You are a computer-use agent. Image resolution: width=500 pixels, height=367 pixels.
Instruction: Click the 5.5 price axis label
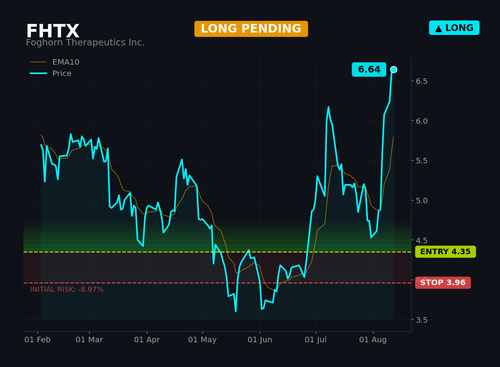(421, 161)
